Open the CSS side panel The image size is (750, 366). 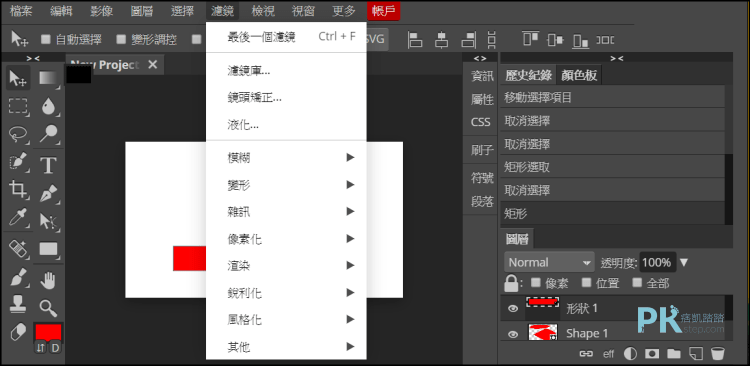tap(481, 122)
